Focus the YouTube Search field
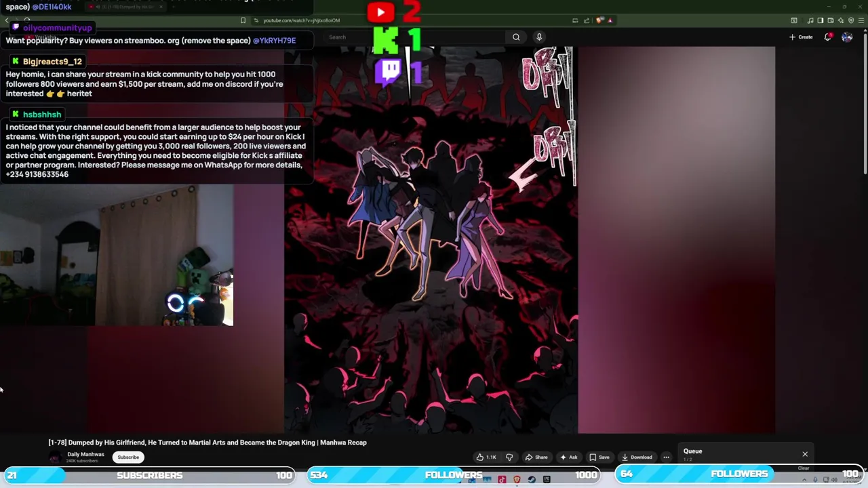 415,37
